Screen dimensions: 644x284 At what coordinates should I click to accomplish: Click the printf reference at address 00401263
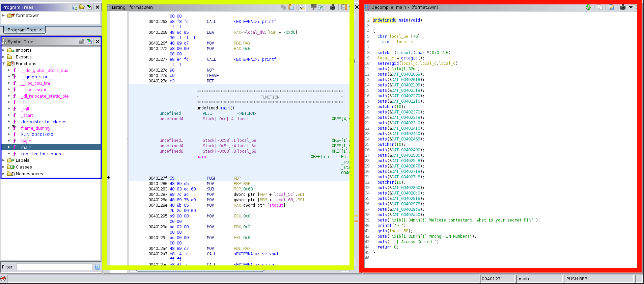[255, 22]
